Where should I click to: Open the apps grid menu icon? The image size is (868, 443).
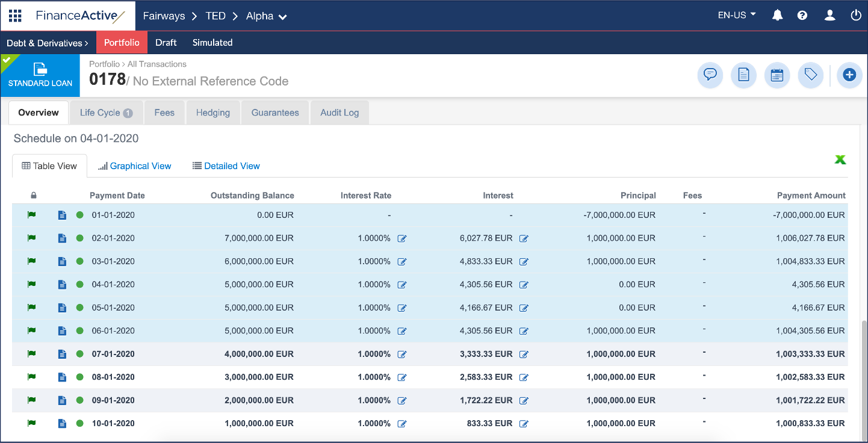pyautogui.click(x=15, y=16)
